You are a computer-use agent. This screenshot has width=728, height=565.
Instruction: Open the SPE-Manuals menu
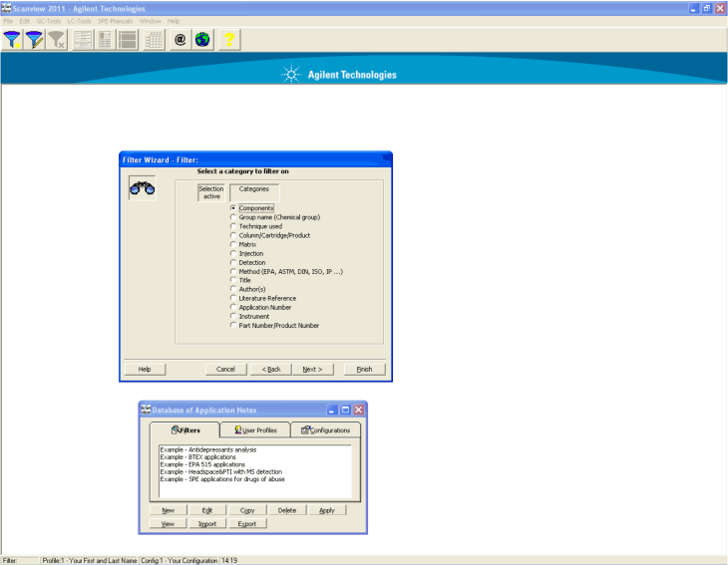pyautogui.click(x=115, y=21)
